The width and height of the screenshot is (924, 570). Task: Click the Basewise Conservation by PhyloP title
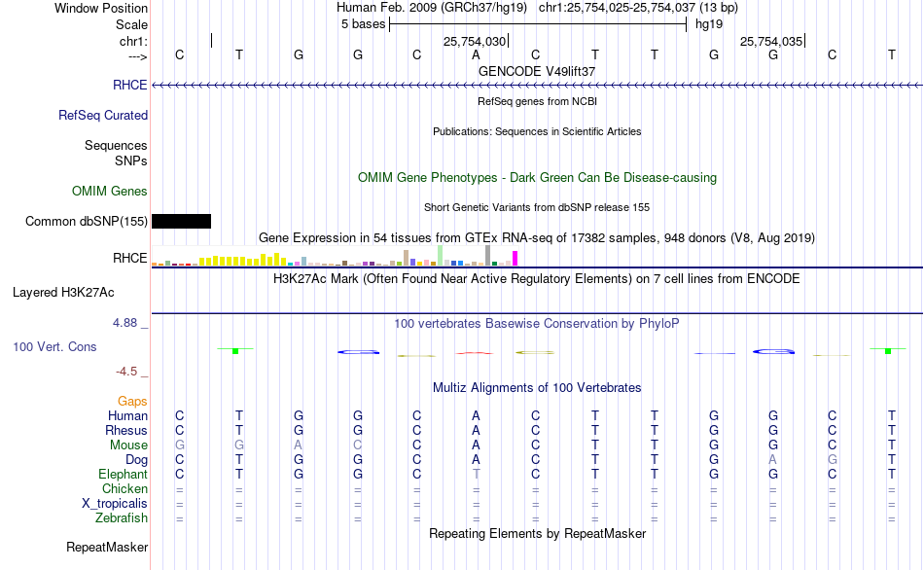click(537, 324)
